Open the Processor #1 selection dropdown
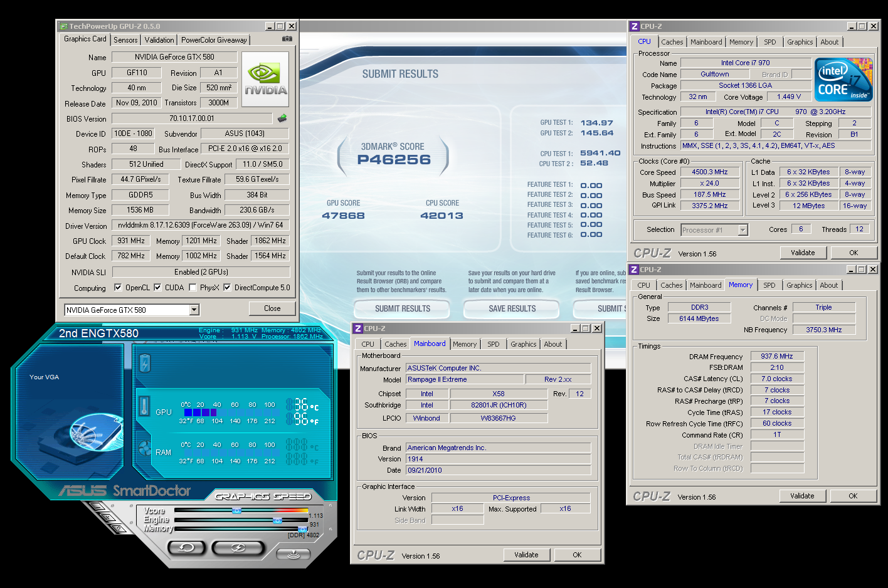The width and height of the screenshot is (888, 588). 743,230
